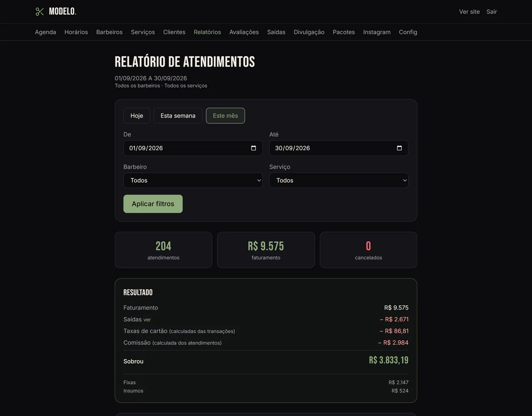
Task: Click the 0 cancelados card
Action: [x=368, y=250]
